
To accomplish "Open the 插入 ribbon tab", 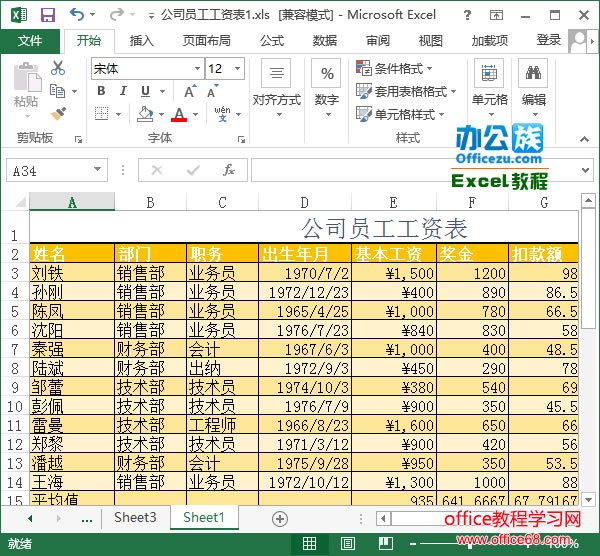I will pyautogui.click(x=142, y=41).
